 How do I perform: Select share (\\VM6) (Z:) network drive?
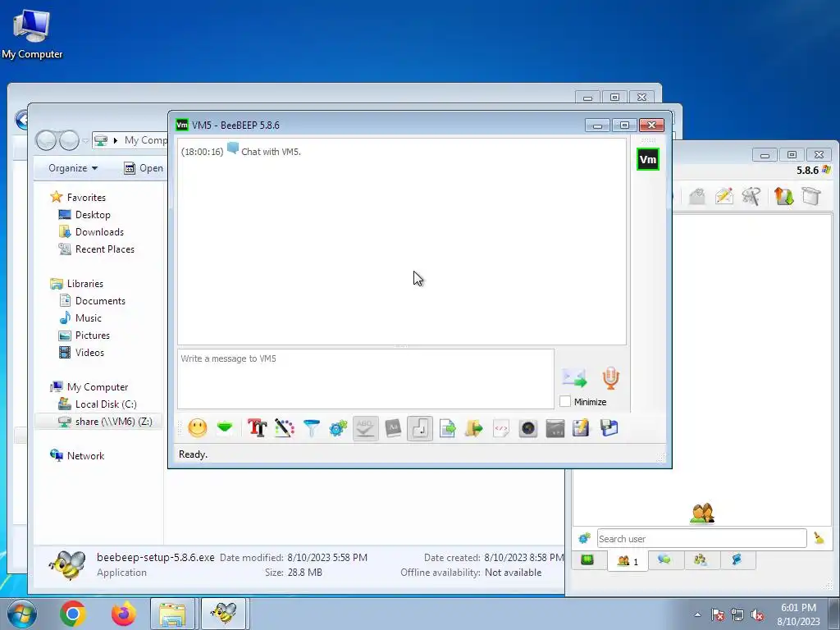[113, 422]
